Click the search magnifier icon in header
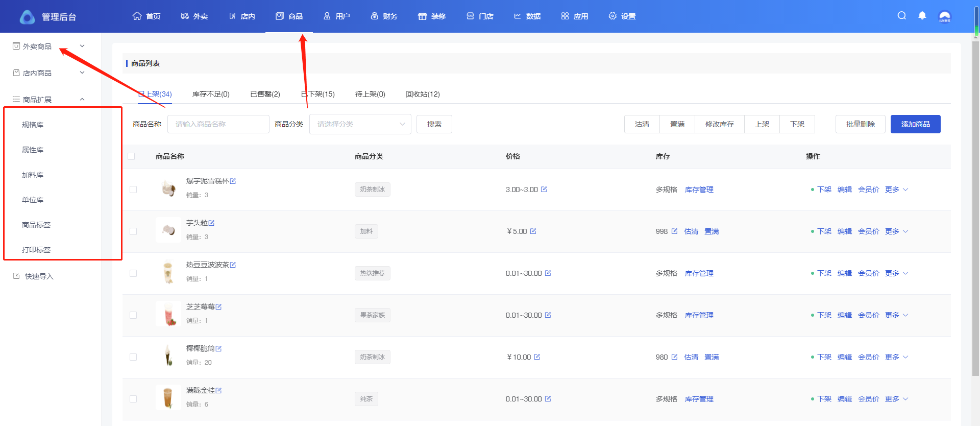Viewport: 980px width, 426px height. (x=902, y=16)
